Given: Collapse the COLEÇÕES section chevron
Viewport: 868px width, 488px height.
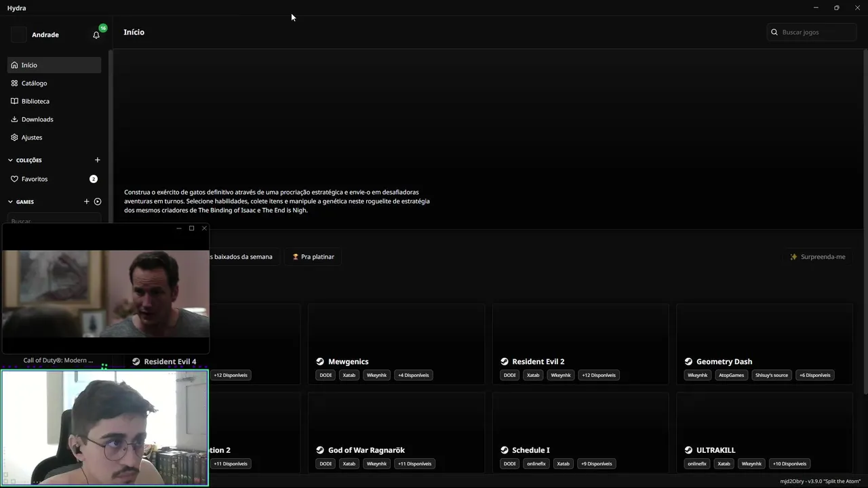Looking at the screenshot, I should [x=10, y=161].
